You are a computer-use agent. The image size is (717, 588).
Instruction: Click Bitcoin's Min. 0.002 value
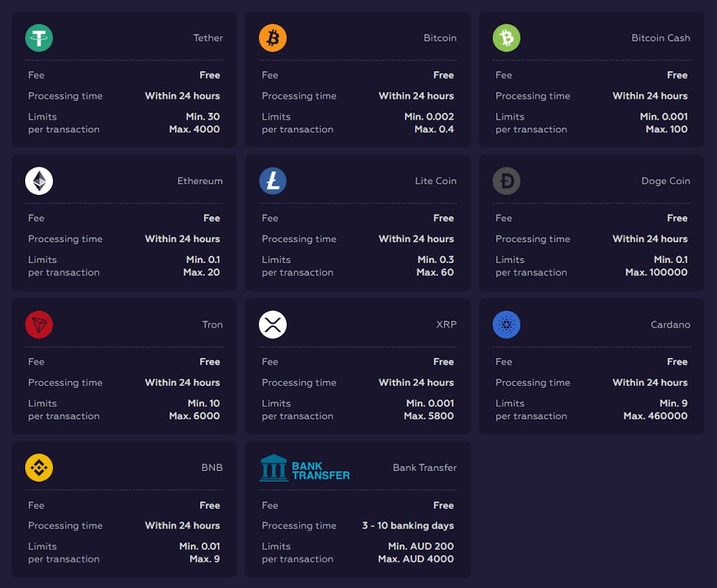click(x=429, y=117)
